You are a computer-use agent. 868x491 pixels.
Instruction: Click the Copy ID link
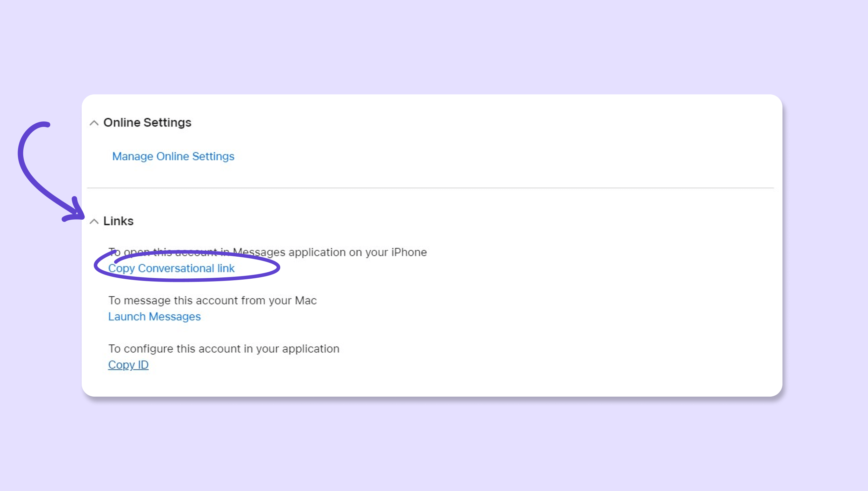(128, 365)
